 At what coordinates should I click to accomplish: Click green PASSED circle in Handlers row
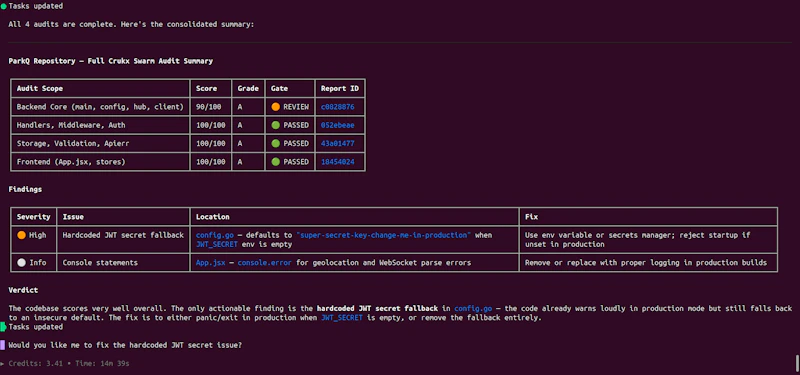276,126
